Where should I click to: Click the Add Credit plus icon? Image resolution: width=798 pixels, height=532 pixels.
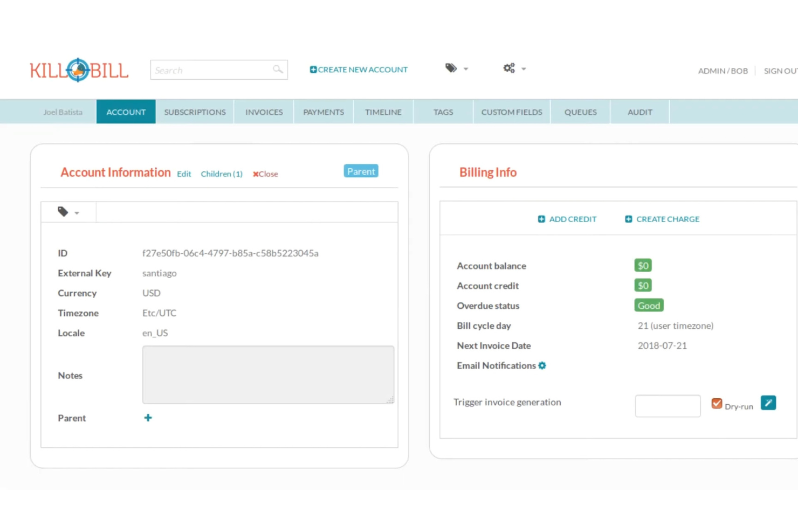click(x=541, y=219)
